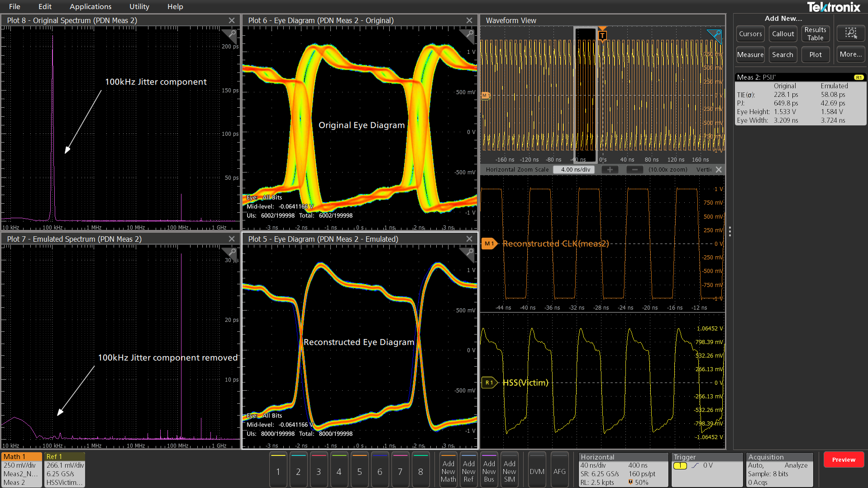868x488 pixels.
Task: Click Add New SIM
Action: (510, 469)
